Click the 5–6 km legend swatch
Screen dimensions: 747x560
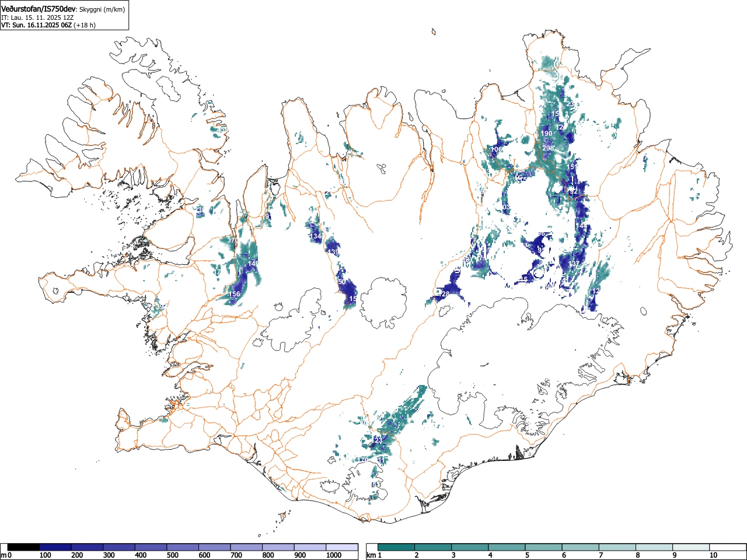[544, 547]
